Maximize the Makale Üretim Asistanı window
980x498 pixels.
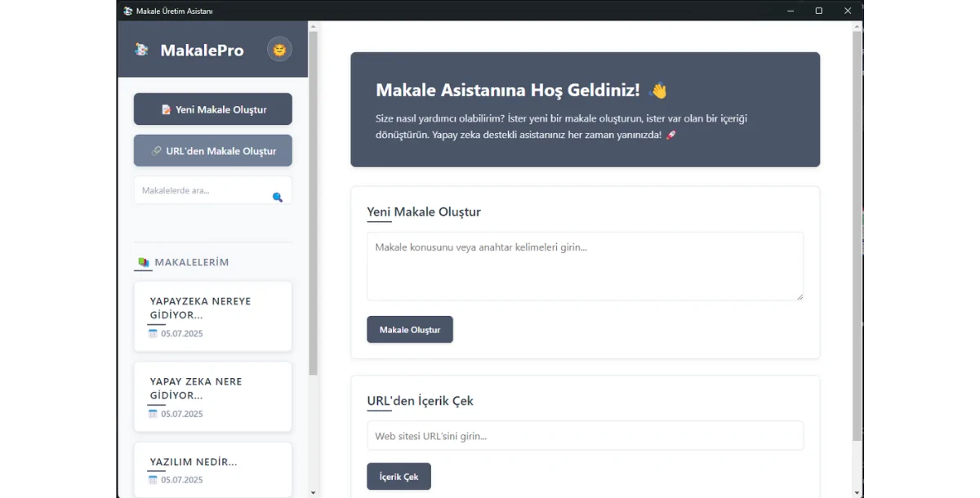[x=819, y=11]
